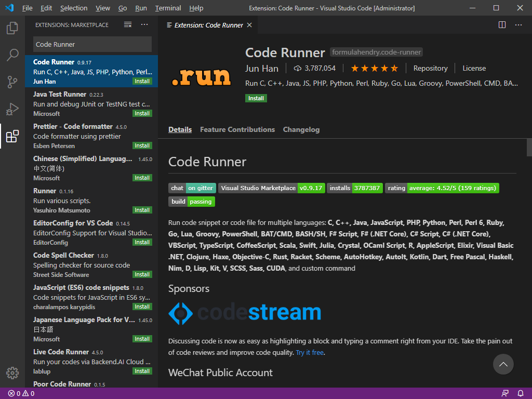
Task: Open the Repository link
Action: (x=430, y=69)
